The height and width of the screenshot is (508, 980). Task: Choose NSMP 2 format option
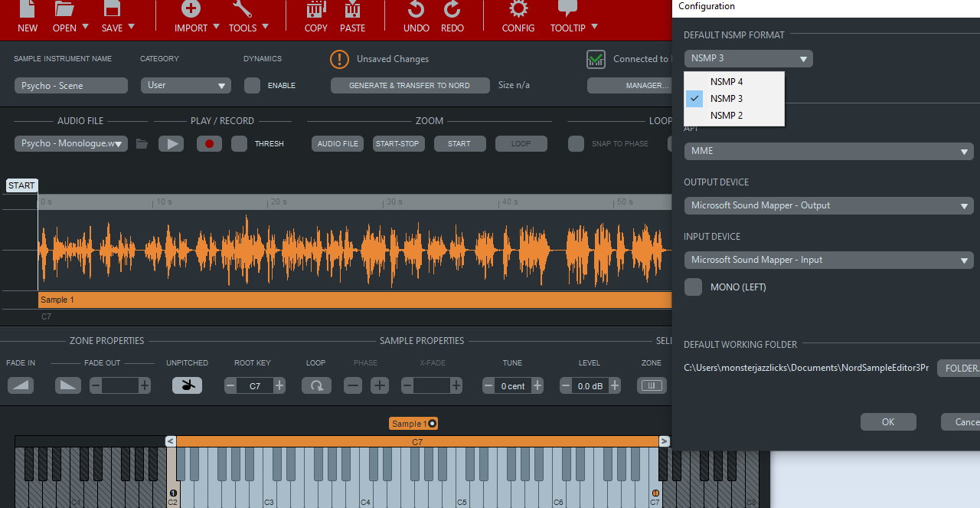(726, 116)
